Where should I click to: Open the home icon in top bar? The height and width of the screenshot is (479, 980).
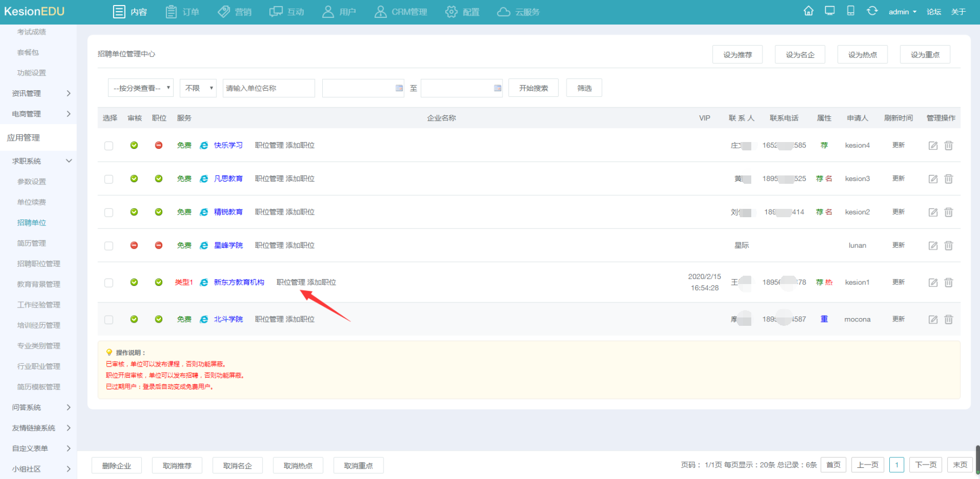click(809, 11)
